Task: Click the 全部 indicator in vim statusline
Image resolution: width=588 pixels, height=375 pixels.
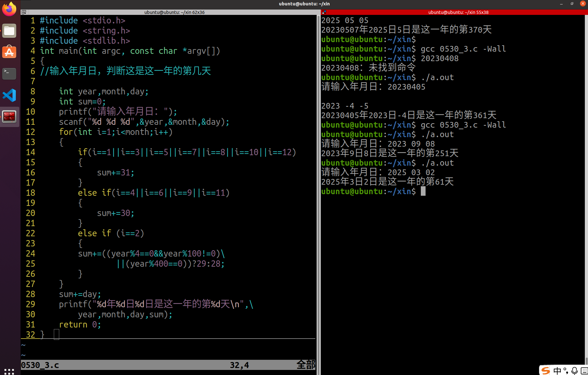Action: [306, 365]
